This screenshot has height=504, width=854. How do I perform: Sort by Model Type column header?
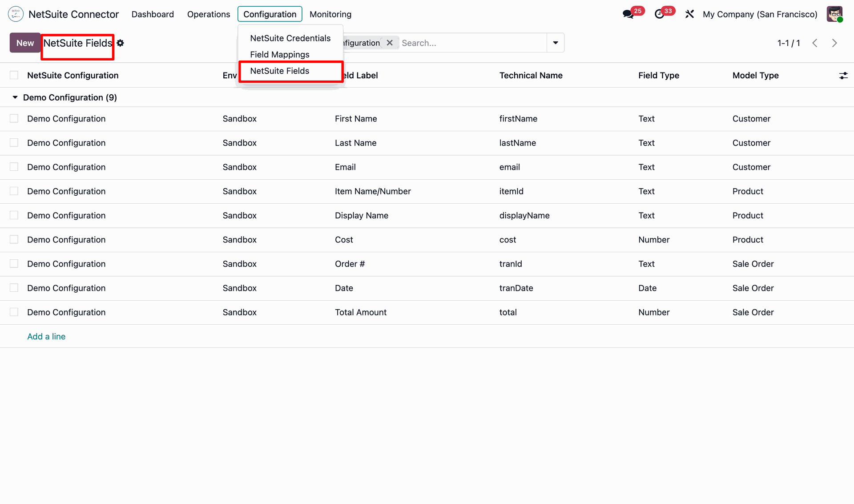(756, 76)
